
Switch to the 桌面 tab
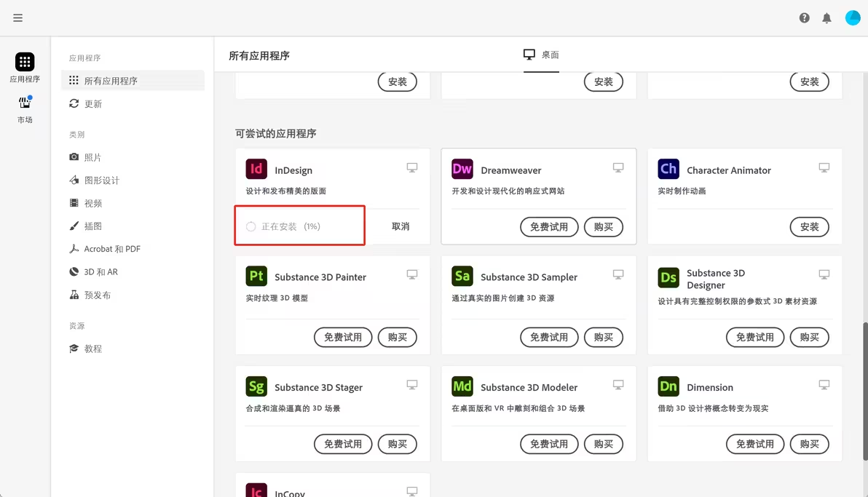[541, 55]
